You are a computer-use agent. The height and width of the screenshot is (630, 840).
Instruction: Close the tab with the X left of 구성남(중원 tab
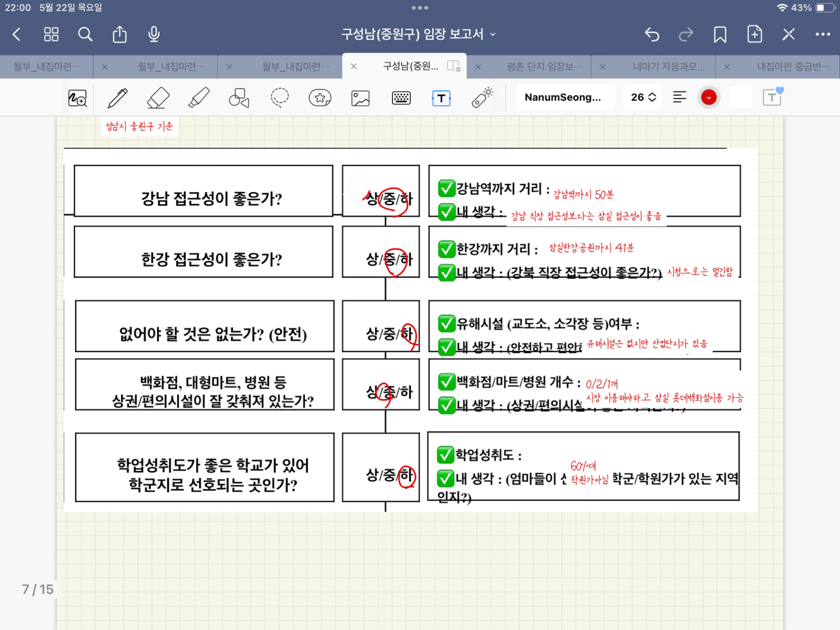coord(354,66)
